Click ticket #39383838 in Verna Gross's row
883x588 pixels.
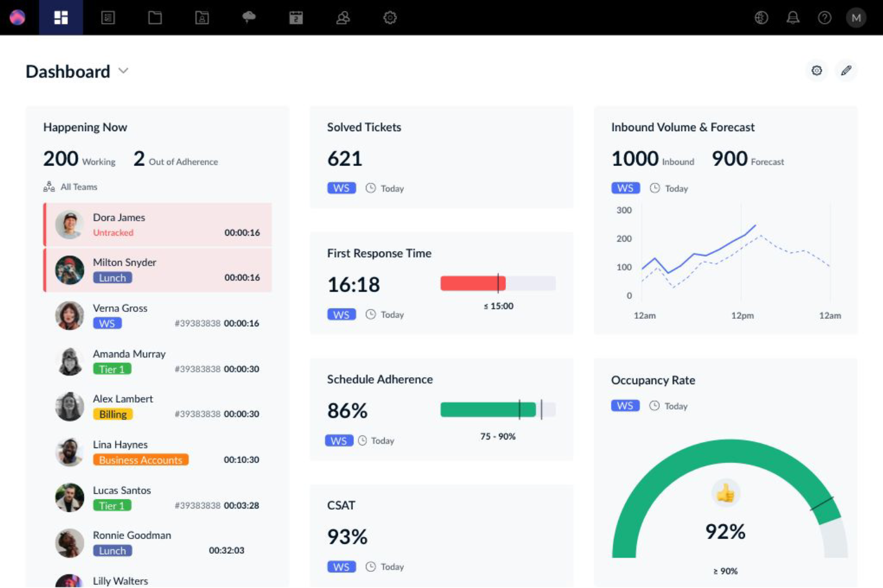198,323
